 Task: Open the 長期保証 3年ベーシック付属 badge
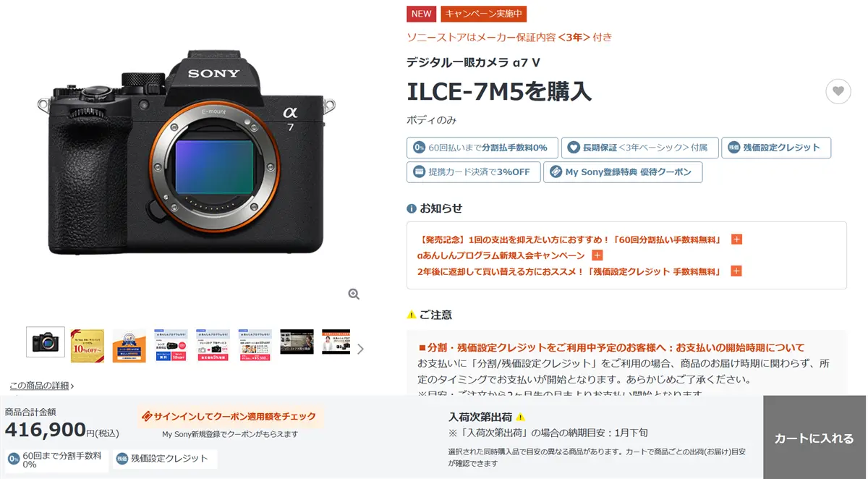coord(640,148)
